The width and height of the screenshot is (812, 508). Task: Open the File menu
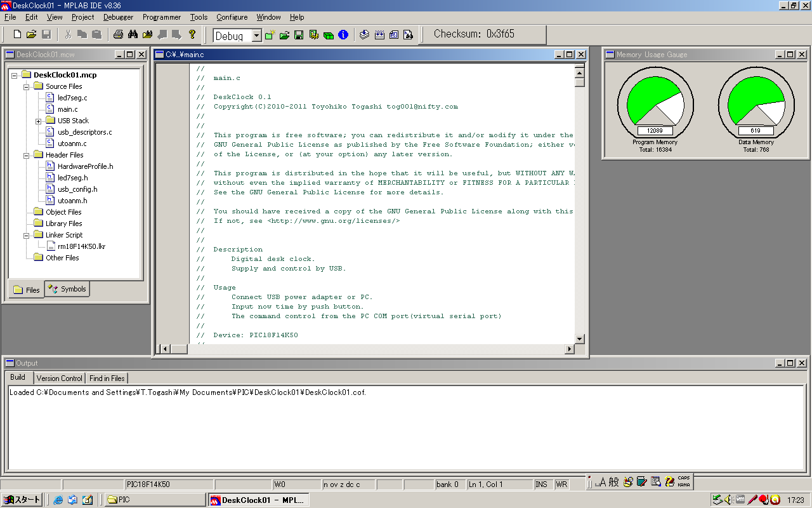point(10,17)
